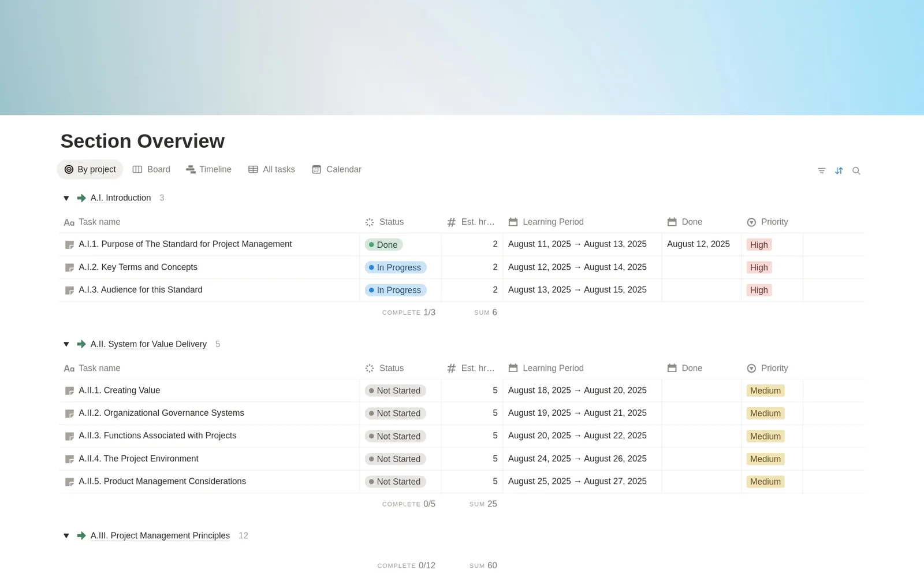Screen dimensions: 924x577
Task: Open page icon of A.II.1. Creating Value
Action: [69, 391]
